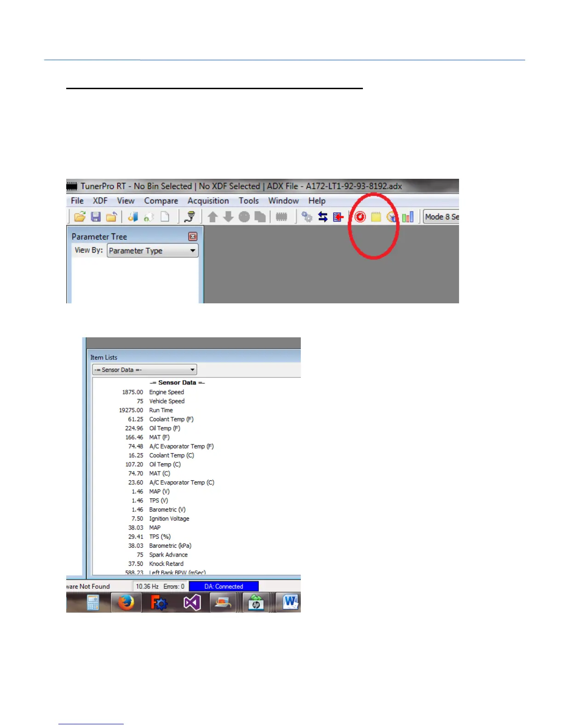
Task: Close the Parameter Tree panel
Action: tap(193, 236)
